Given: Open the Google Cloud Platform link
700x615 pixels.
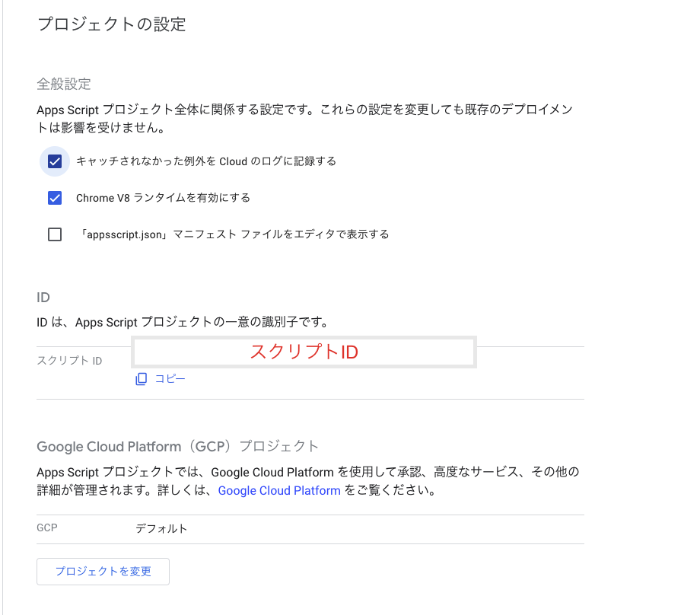Looking at the screenshot, I should 279,490.
